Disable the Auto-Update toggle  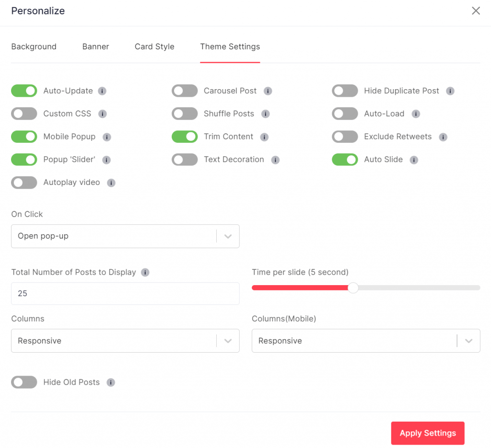tap(24, 91)
